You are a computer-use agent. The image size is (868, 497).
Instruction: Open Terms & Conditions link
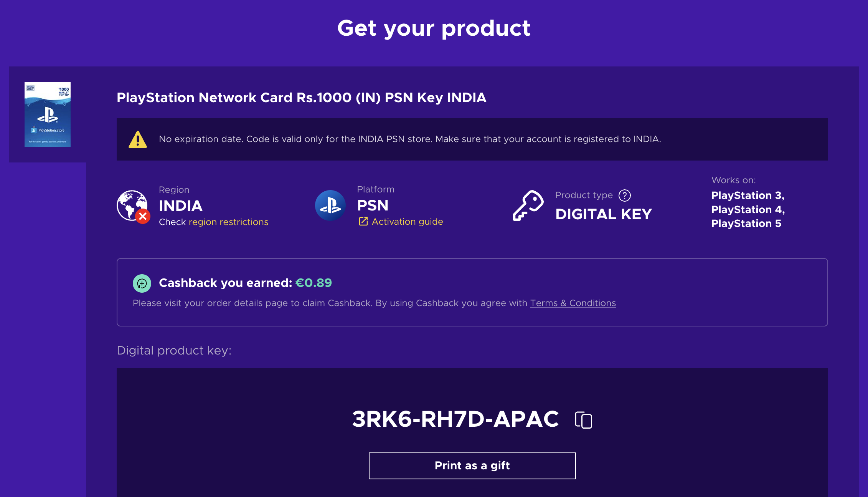[x=573, y=303]
